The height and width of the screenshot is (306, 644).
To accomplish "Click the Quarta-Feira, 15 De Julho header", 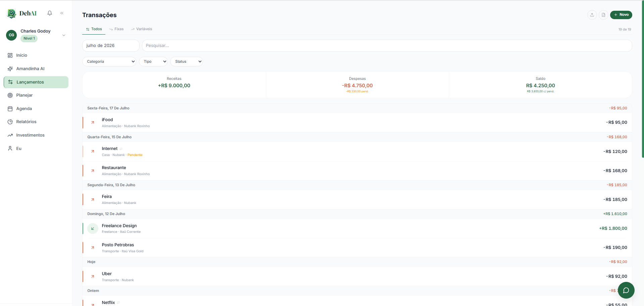I will click(109, 137).
